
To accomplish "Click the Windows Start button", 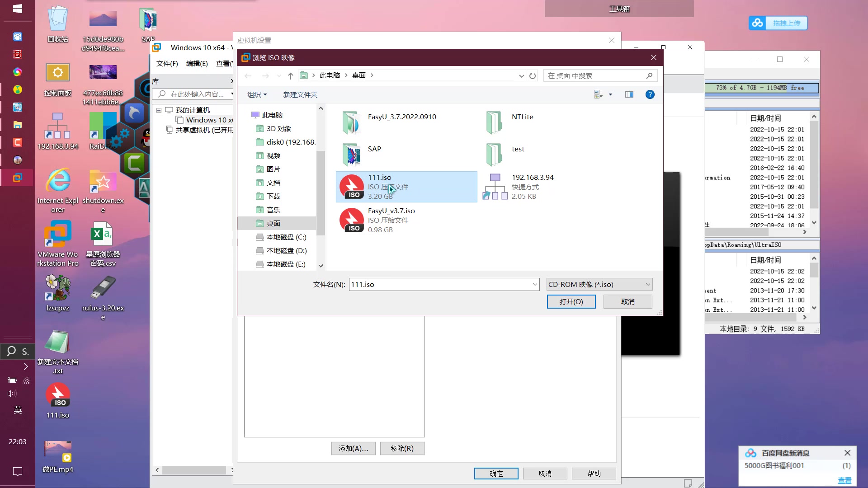I will 18,9.
